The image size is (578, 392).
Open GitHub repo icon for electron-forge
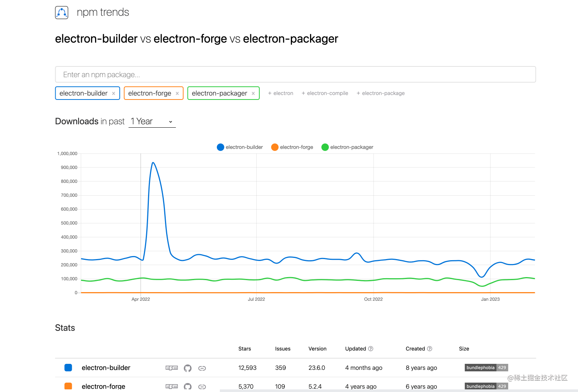point(188,386)
